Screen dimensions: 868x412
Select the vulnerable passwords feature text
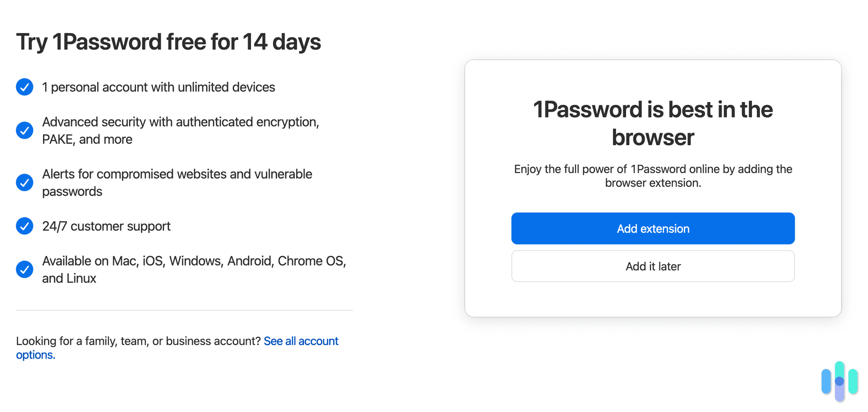tap(177, 182)
